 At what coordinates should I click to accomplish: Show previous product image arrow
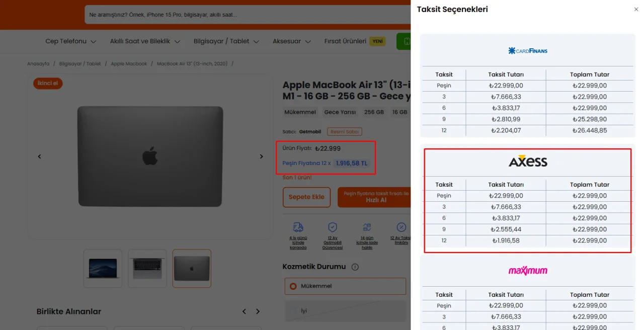(39, 156)
